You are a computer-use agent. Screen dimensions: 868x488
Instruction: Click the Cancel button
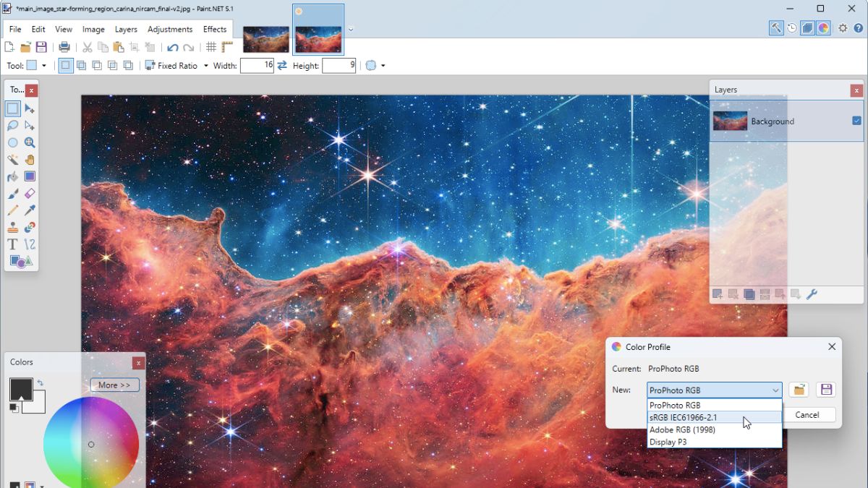coord(807,415)
